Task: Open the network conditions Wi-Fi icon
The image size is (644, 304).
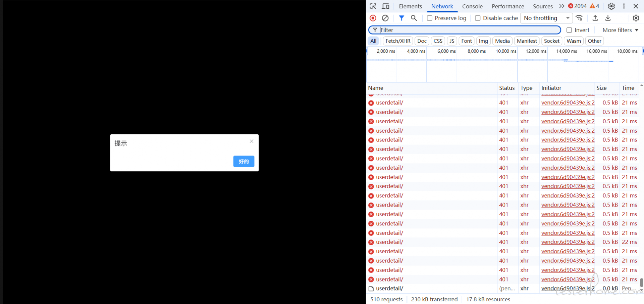Action: [579, 18]
